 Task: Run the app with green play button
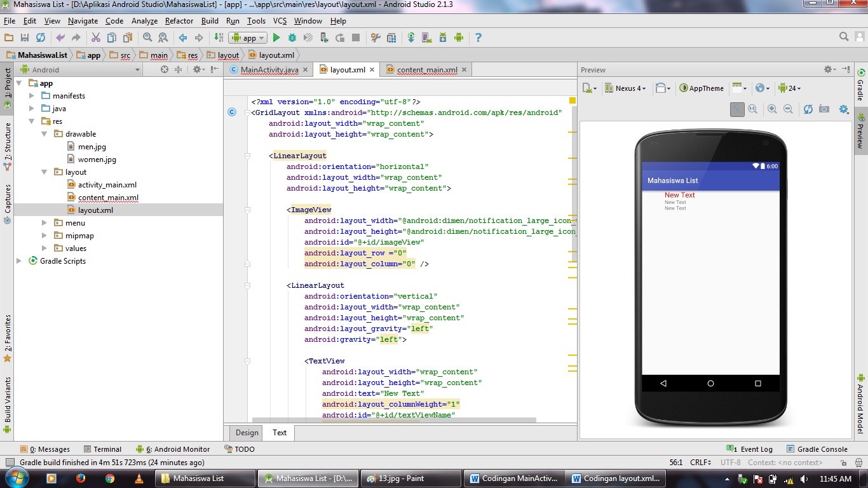[x=276, y=38]
